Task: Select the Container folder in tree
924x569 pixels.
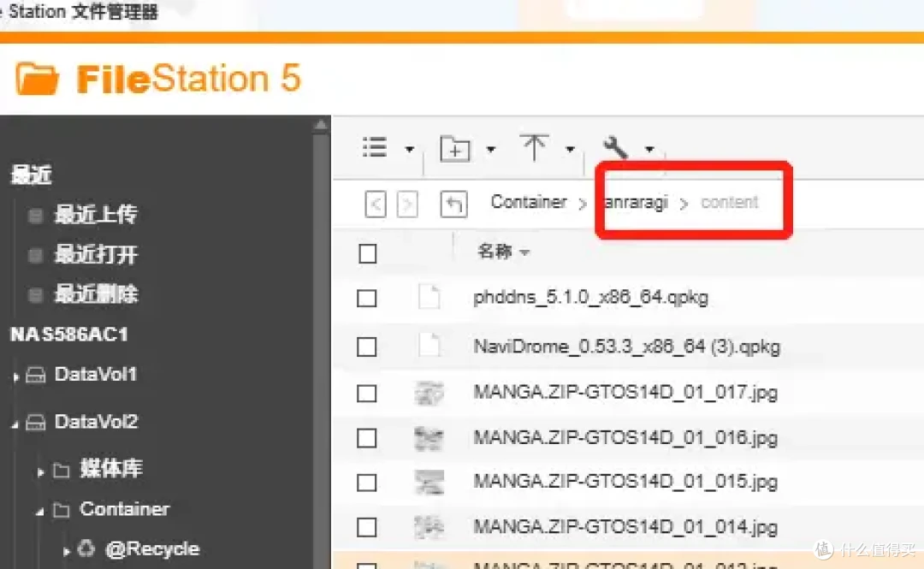Action: pyautogui.click(x=124, y=509)
